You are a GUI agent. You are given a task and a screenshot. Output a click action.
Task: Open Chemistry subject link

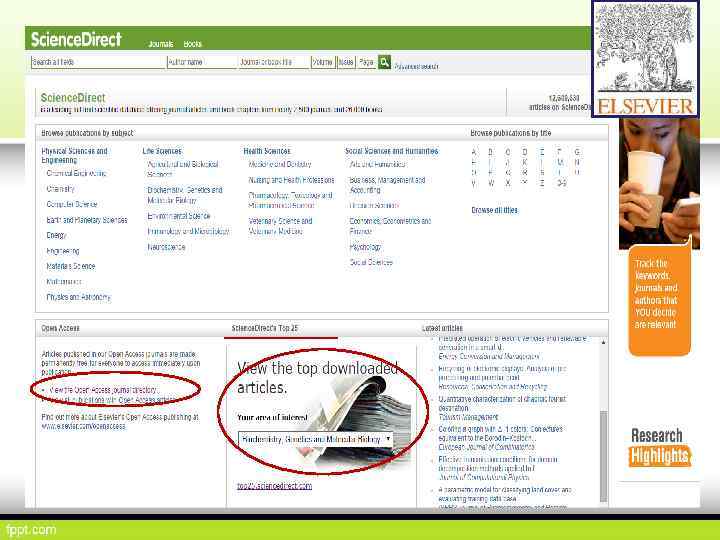click(60, 189)
